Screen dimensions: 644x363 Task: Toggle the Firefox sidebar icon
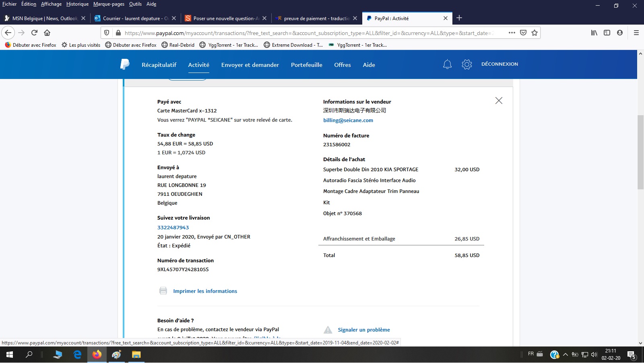[607, 33]
